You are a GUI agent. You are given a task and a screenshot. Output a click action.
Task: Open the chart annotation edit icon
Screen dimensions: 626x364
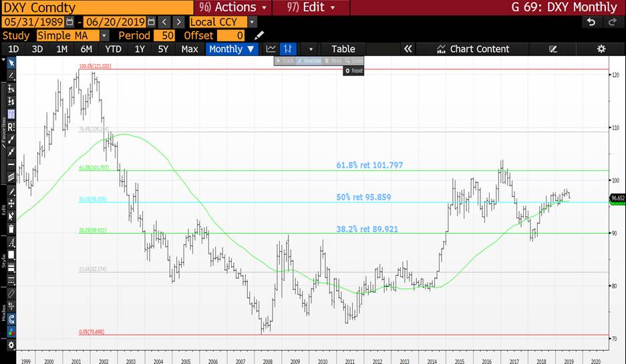click(x=553, y=49)
